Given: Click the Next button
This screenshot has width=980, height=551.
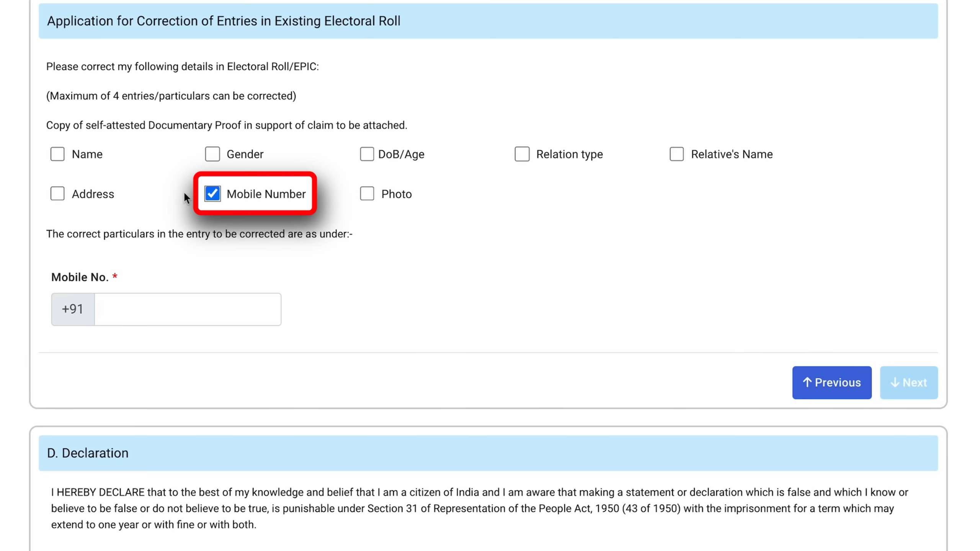Looking at the screenshot, I should 909,382.
